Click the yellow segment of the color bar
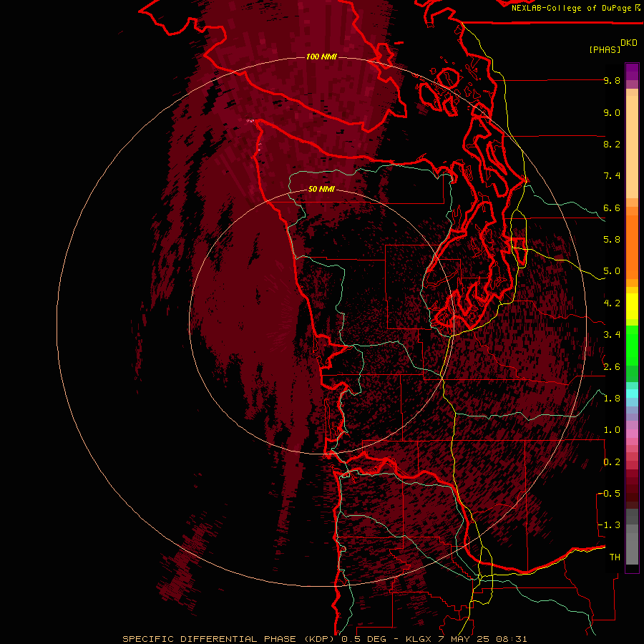 [632, 306]
